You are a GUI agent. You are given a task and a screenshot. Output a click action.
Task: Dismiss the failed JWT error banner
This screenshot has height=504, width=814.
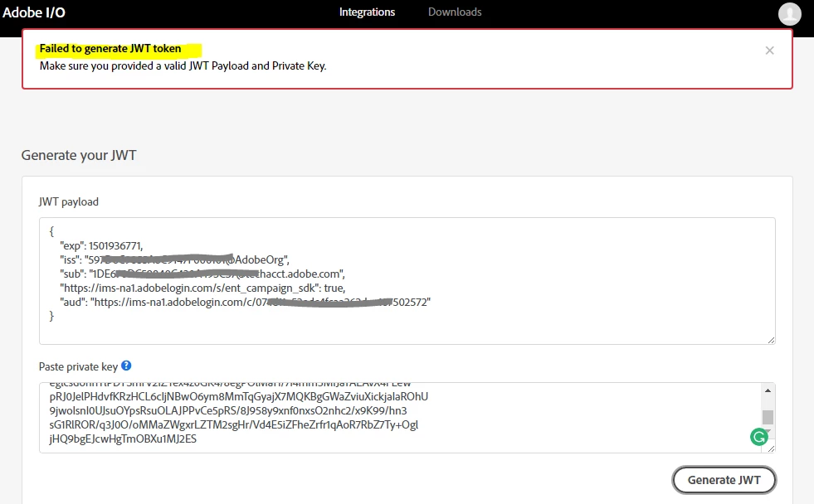769,51
